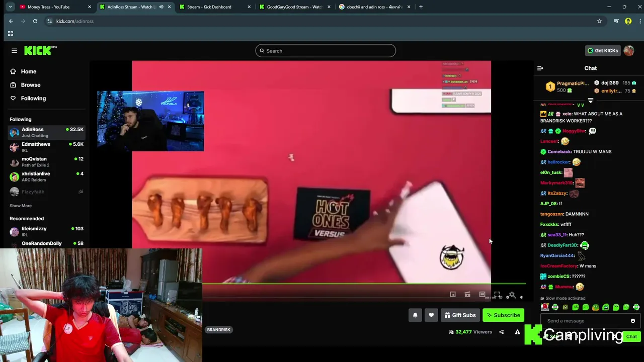644x362 pixels.
Task: Click the Gift Subs button
Action: point(460,315)
